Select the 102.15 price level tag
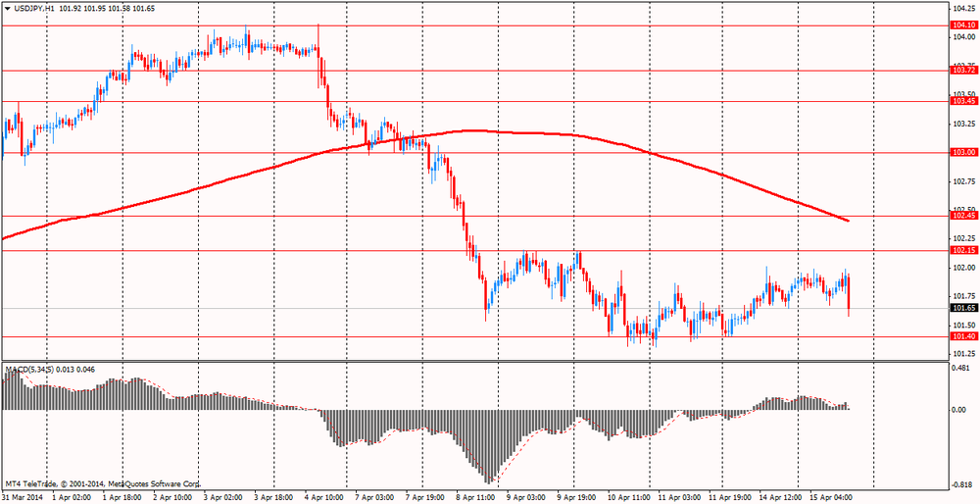980x504 pixels. tap(963, 251)
